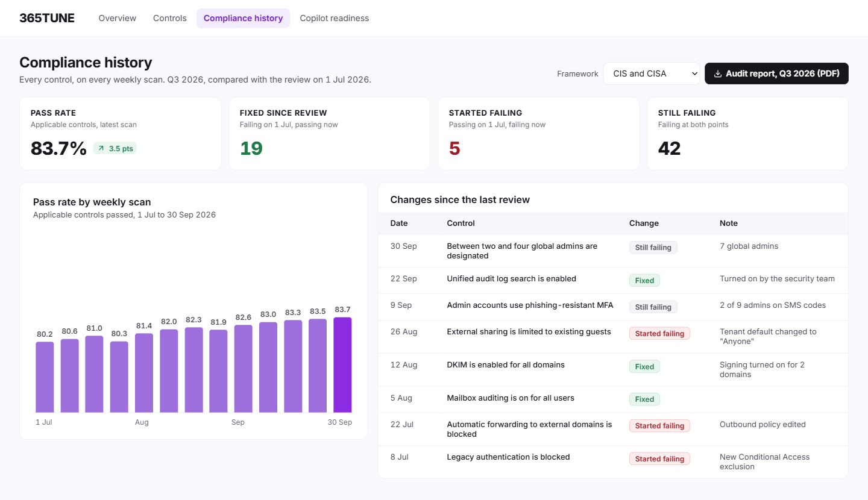Image resolution: width=868 pixels, height=500 pixels.
Task: Open Admin accounts phishing-resistant MFA control
Action: pyautogui.click(x=530, y=305)
